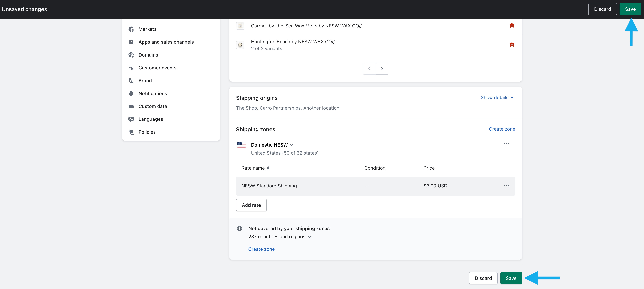Click the Markets globe icon
This screenshot has height=289, width=644.
click(131, 29)
